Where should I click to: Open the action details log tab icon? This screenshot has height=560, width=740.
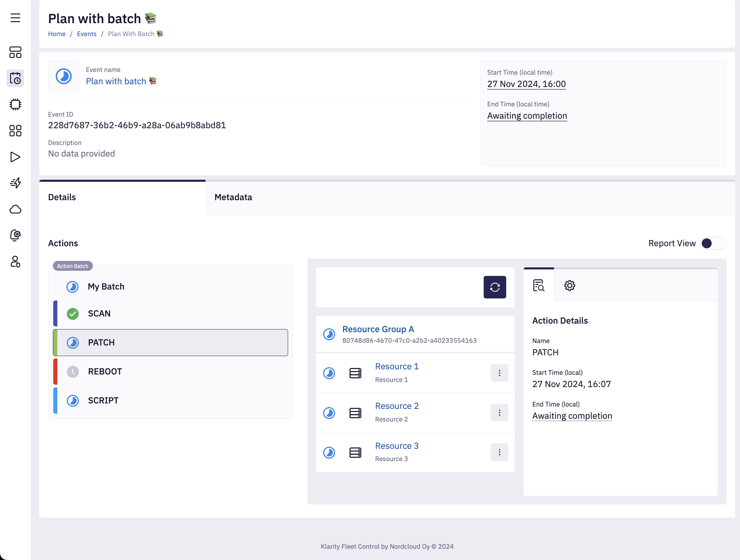[x=539, y=285]
